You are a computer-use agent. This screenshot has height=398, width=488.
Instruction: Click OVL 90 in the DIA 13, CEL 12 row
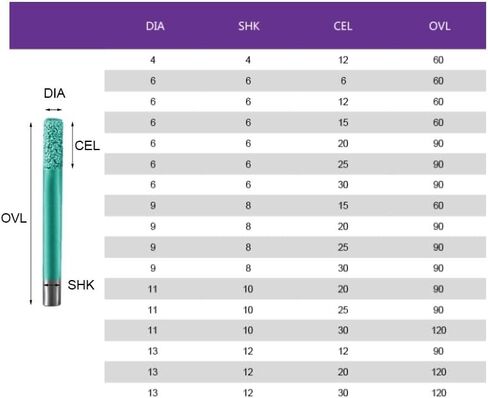[438, 351]
